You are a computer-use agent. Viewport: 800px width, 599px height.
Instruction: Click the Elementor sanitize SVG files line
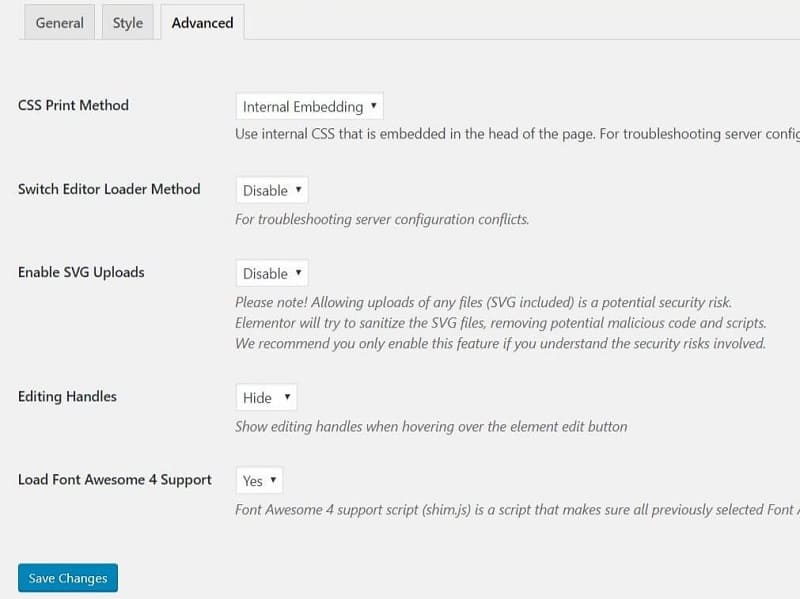[500, 323]
